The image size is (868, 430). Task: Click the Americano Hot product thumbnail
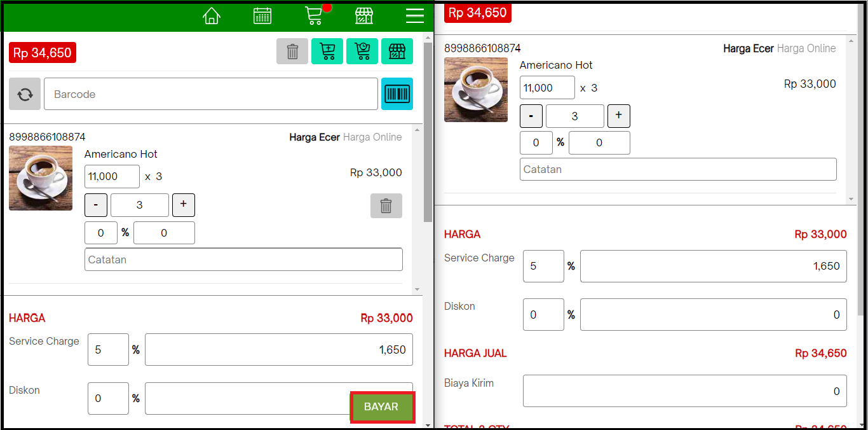tap(40, 178)
